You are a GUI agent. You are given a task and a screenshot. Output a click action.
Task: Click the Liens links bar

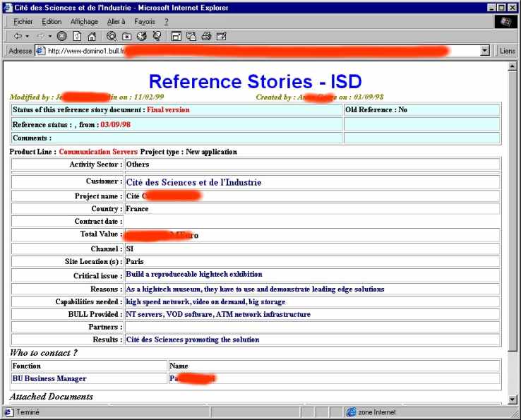tap(507, 51)
